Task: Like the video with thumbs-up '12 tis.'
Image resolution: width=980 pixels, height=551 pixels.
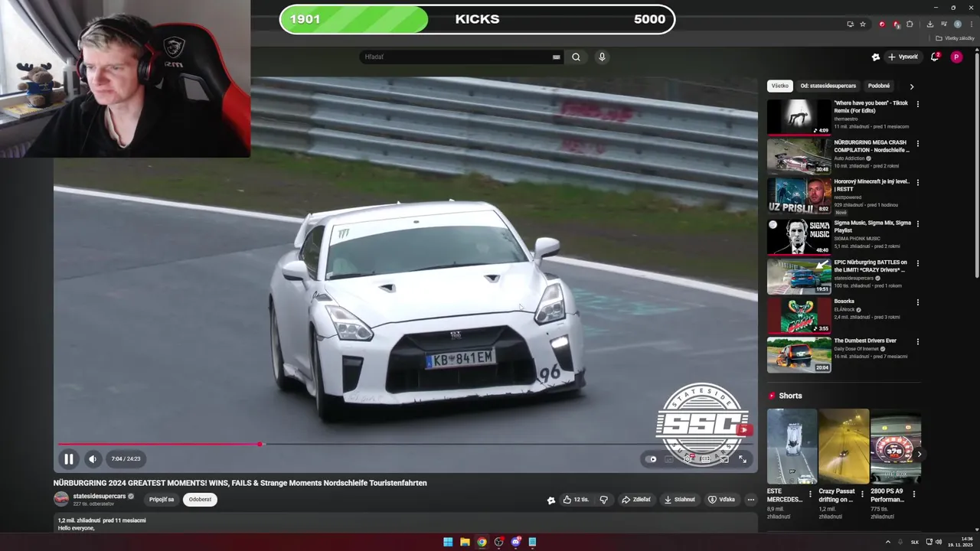Action: (576, 500)
